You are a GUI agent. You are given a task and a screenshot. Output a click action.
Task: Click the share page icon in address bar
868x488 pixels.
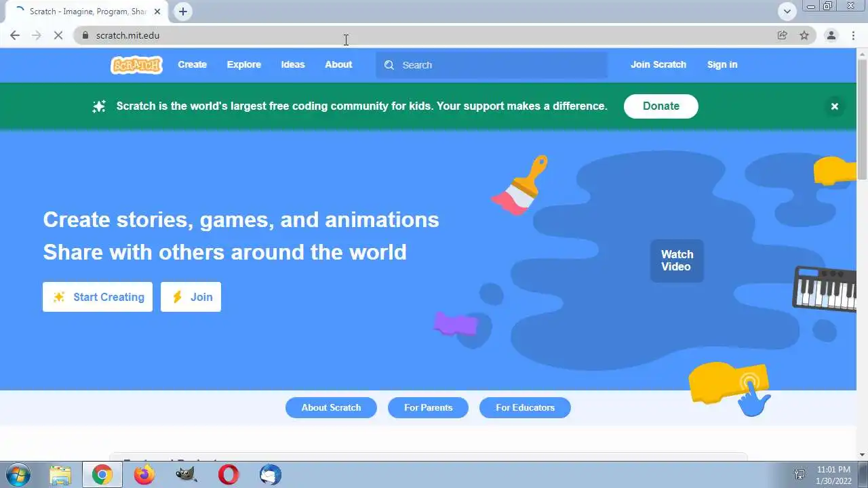pos(782,35)
